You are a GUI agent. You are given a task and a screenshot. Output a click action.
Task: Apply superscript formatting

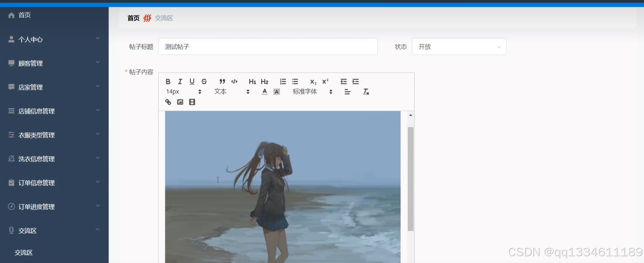click(325, 81)
